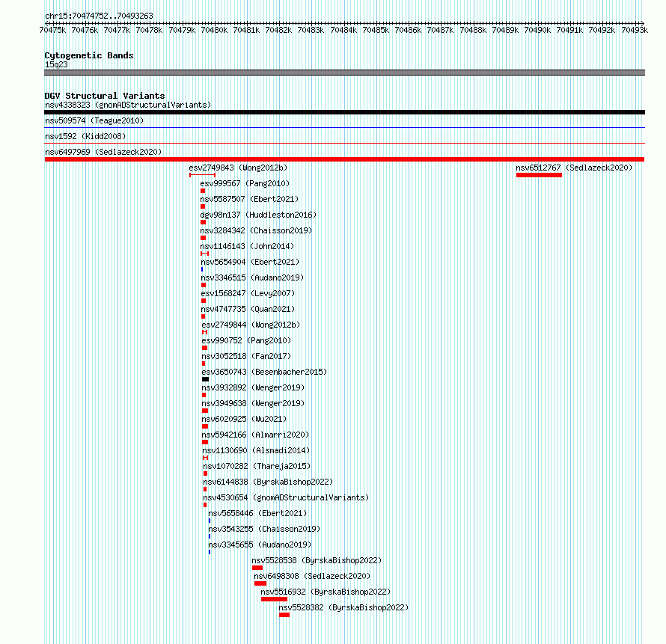
Task: Click the 15q23 band label
Action: (x=56, y=64)
